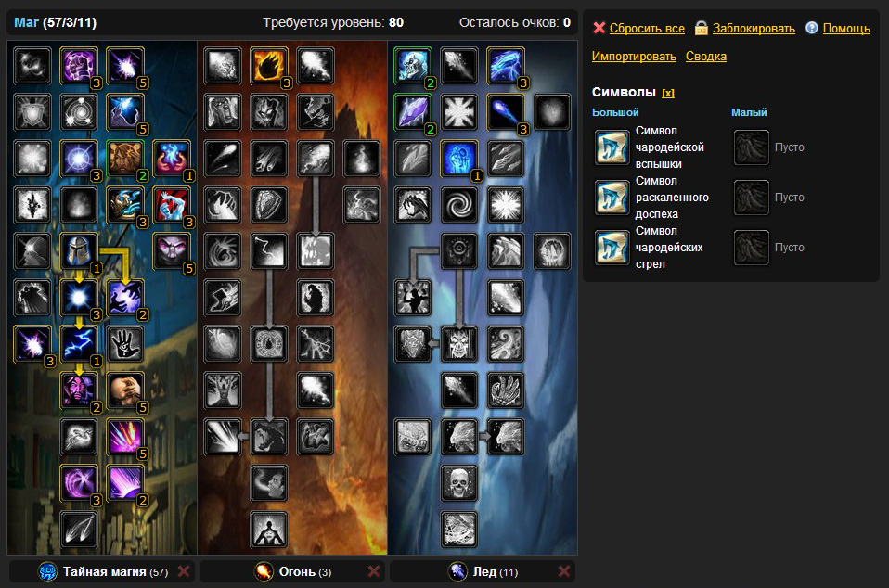Click the question mark icon before Помощь
889x588 pixels.
[x=812, y=28]
